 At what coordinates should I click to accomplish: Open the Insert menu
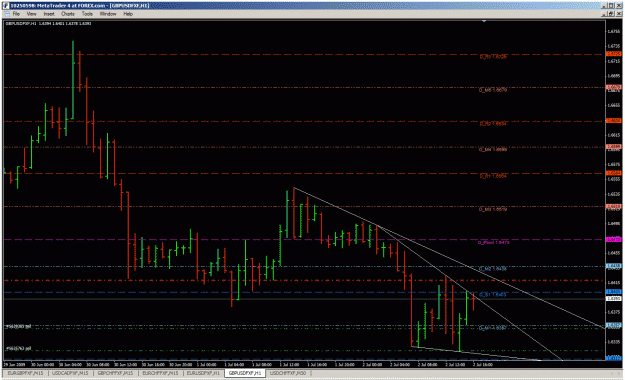pyautogui.click(x=49, y=14)
